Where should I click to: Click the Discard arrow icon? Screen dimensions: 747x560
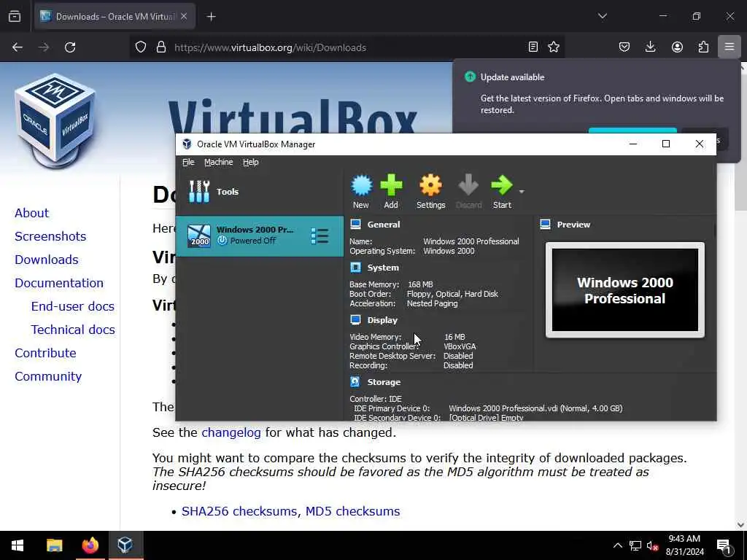(468, 185)
